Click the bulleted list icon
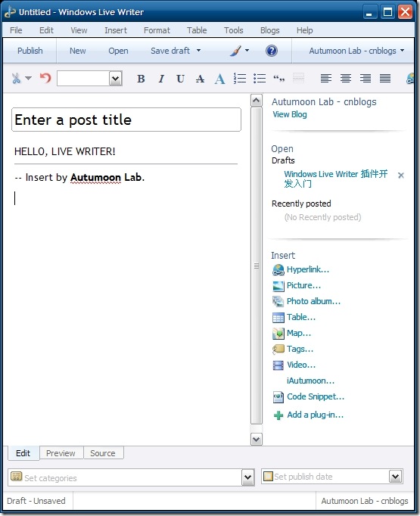Image resolution: width=420 pixels, height=516 pixels. point(260,79)
